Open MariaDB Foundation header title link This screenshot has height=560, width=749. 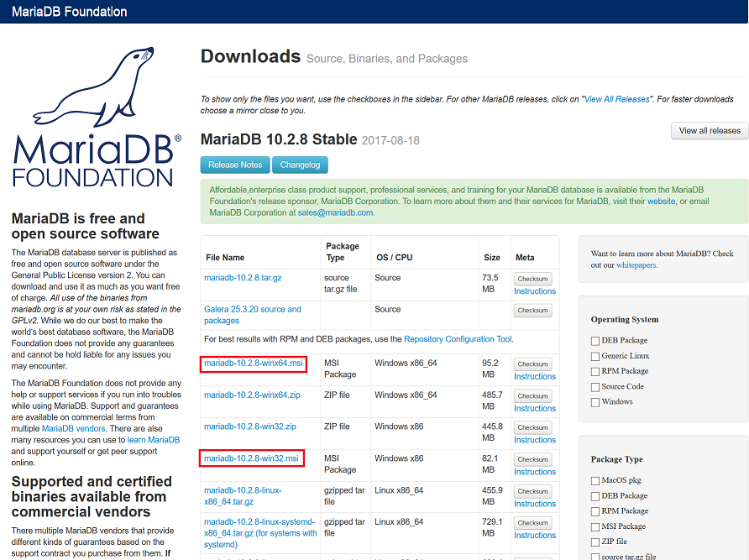pos(69,12)
